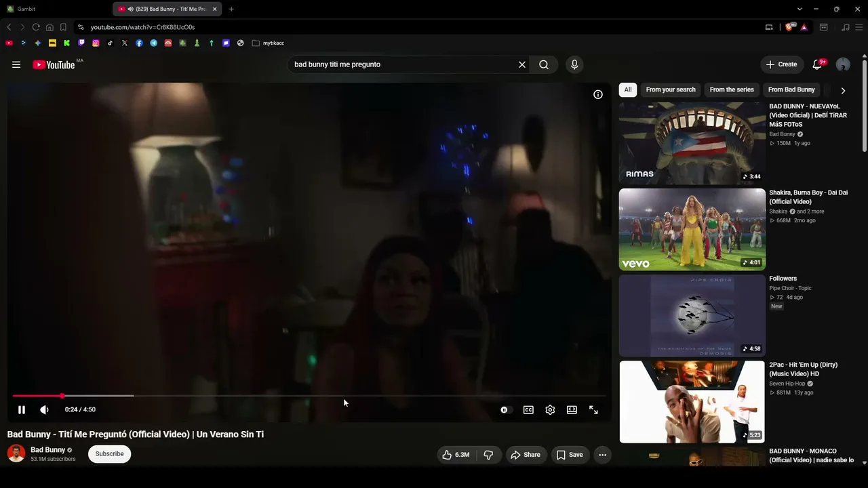Open the Bad Bunny channel avatar

pos(16,453)
